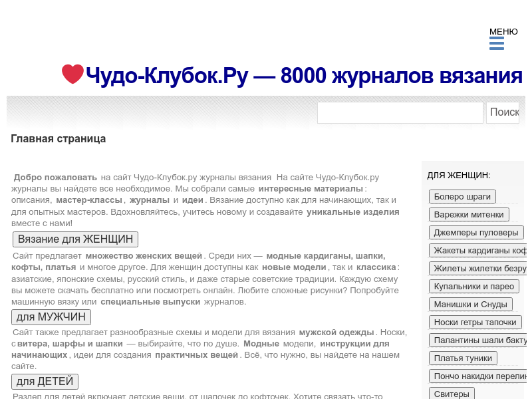Select Болеро шраги category

click(x=462, y=196)
